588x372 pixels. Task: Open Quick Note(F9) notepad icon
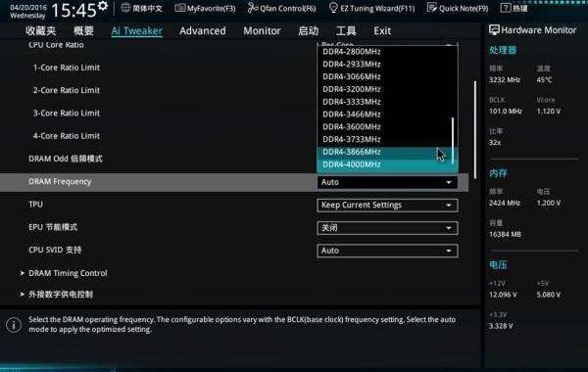pyautogui.click(x=432, y=8)
